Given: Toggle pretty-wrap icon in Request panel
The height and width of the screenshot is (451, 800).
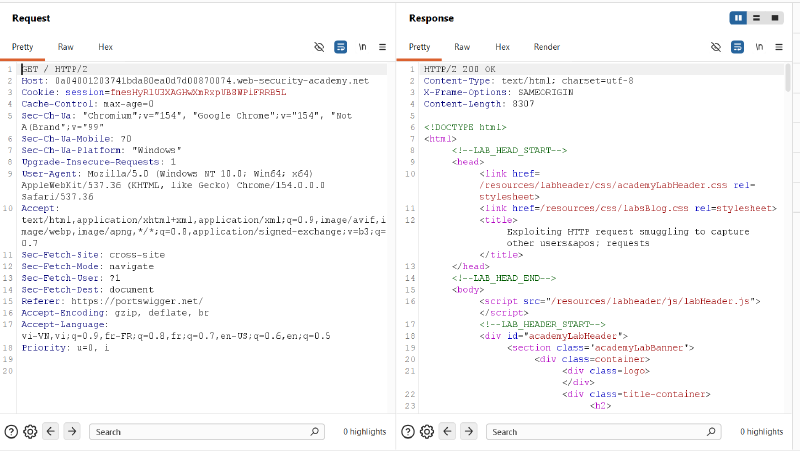Looking at the screenshot, I should pos(340,47).
